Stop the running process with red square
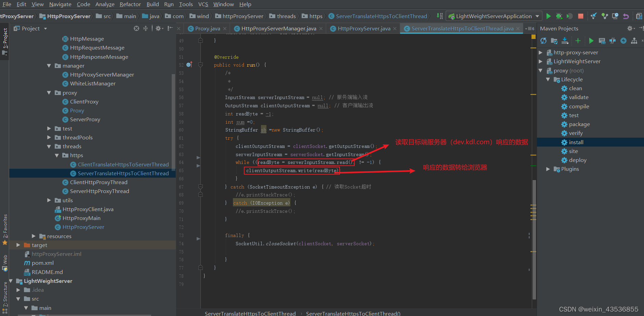The image size is (644, 316). [580, 16]
